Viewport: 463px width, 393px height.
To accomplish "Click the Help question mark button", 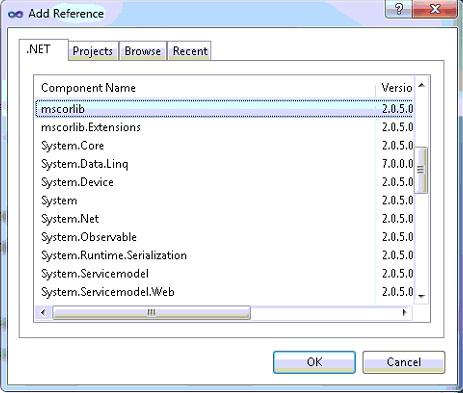I will pos(399,9).
